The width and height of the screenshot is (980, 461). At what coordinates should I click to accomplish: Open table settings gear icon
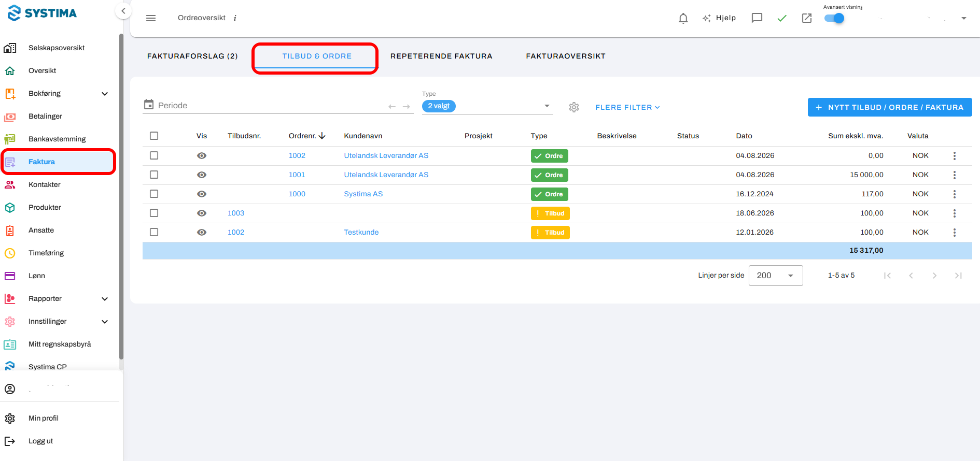tap(574, 107)
